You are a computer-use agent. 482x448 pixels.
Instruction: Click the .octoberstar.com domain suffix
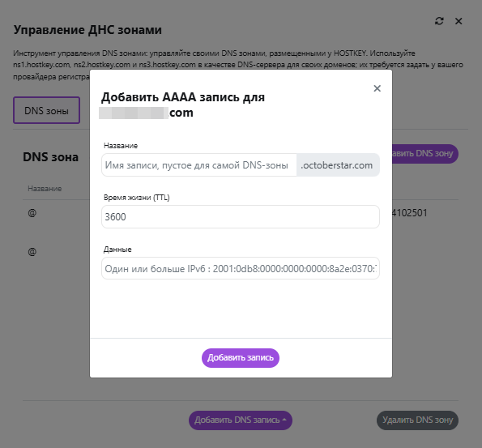[338, 165]
